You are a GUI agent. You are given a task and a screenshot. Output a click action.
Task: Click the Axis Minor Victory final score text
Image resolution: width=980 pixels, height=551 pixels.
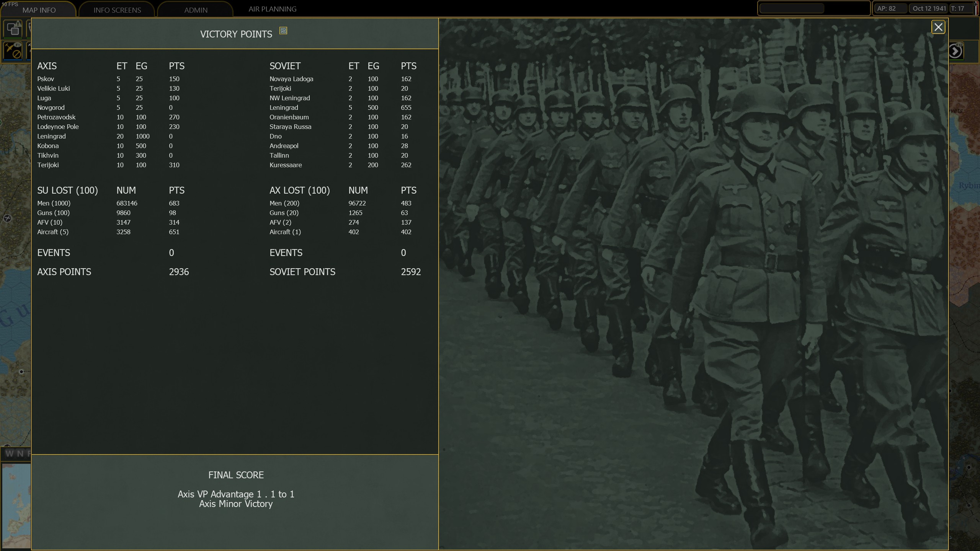coord(236,504)
